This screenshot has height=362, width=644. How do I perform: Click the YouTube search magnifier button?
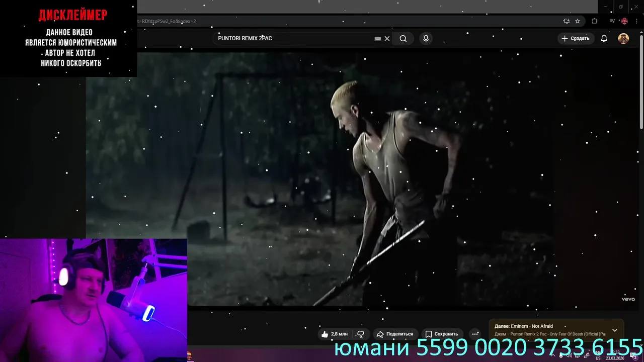click(x=403, y=38)
